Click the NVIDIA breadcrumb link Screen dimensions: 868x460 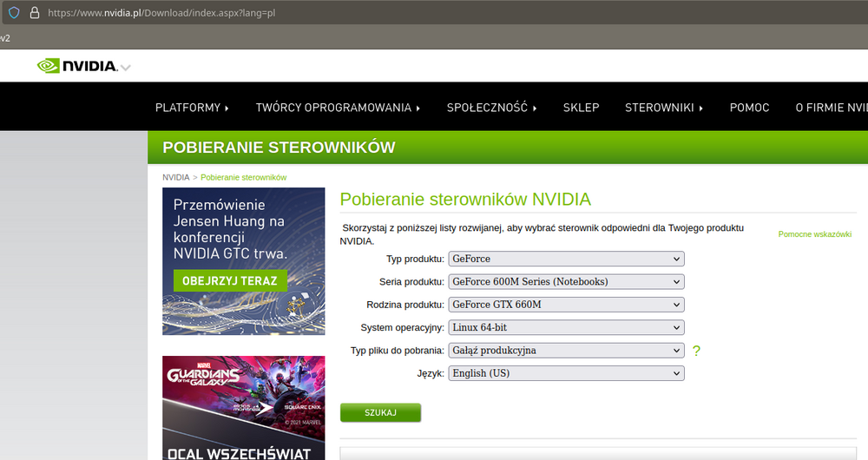click(175, 177)
